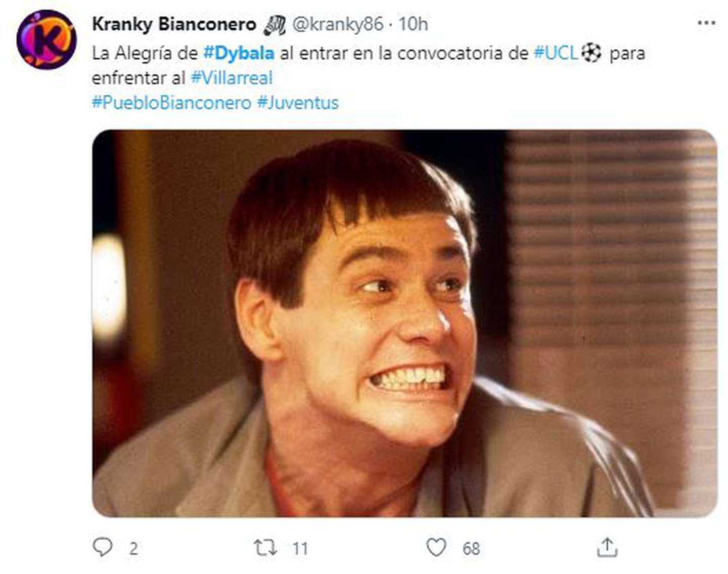
Task: Open the #Dybala hashtag link
Action: coord(239,53)
